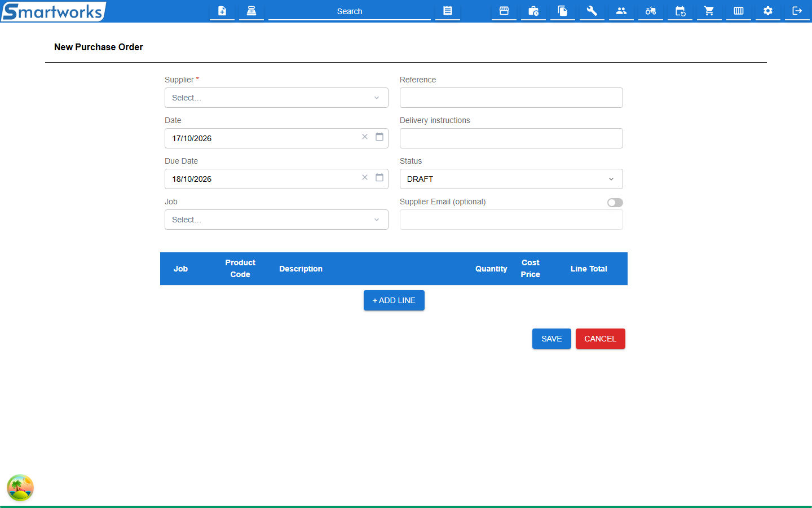Click the Line Total column header

[589, 269]
